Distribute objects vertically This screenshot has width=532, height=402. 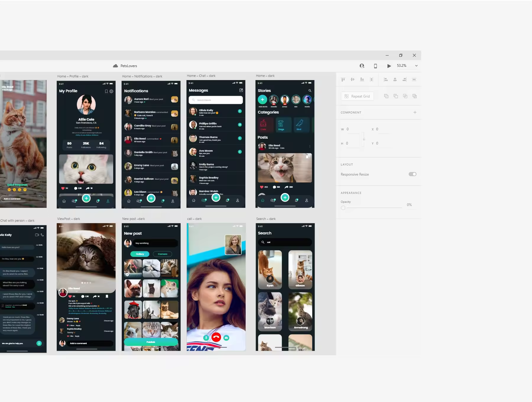click(414, 80)
